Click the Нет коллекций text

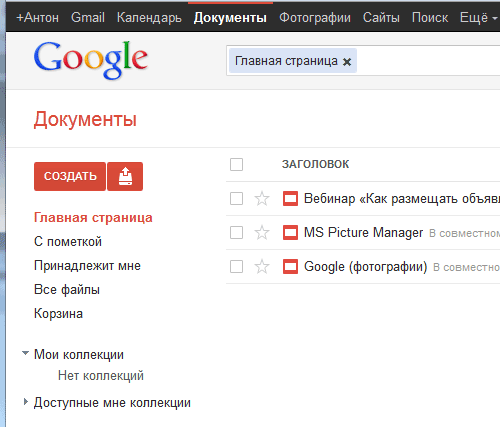[x=101, y=376]
